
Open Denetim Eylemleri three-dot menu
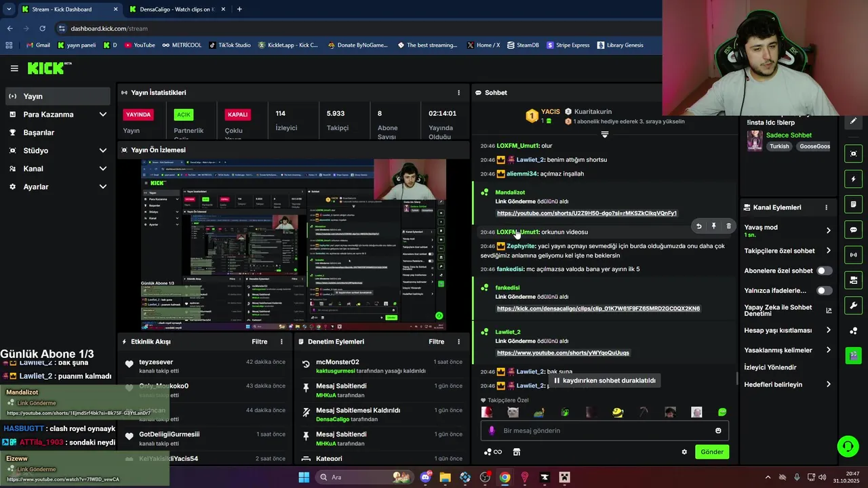click(458, 342)
